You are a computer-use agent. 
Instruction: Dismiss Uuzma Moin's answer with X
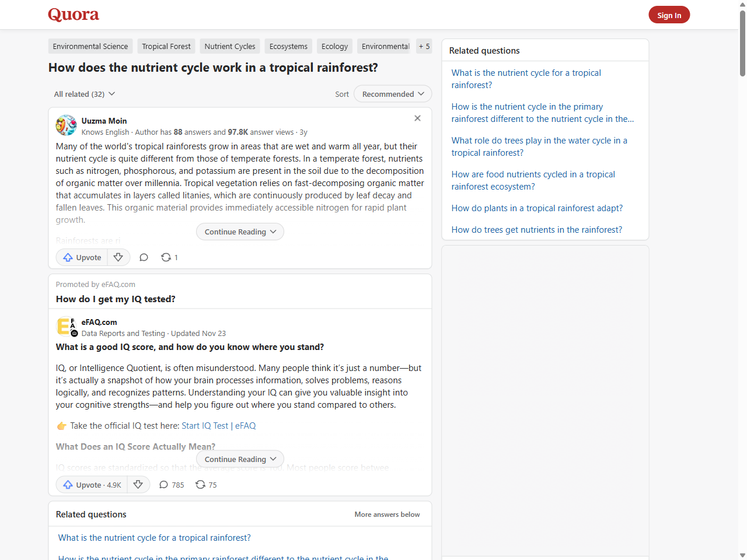coord(417,118)
